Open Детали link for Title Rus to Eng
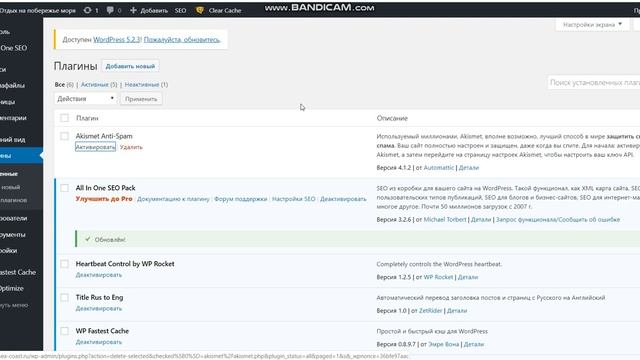This screenshot has width=640, height=360. coord(457,310)
